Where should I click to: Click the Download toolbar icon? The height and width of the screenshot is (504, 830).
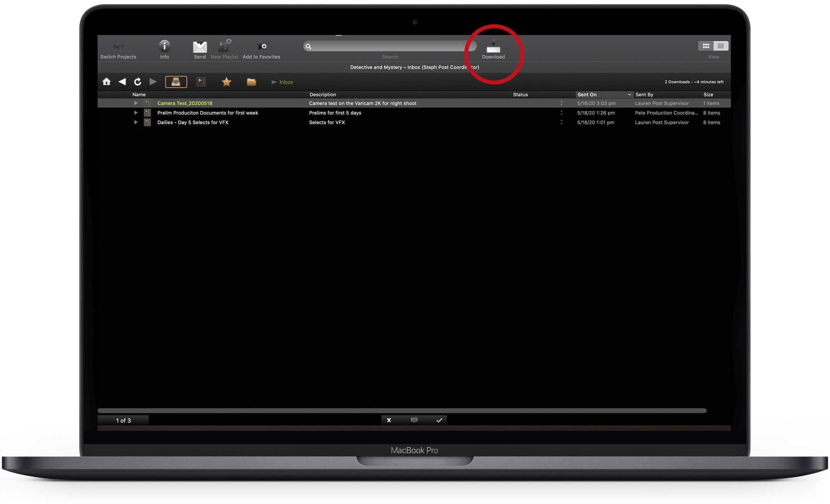(493, 47)
